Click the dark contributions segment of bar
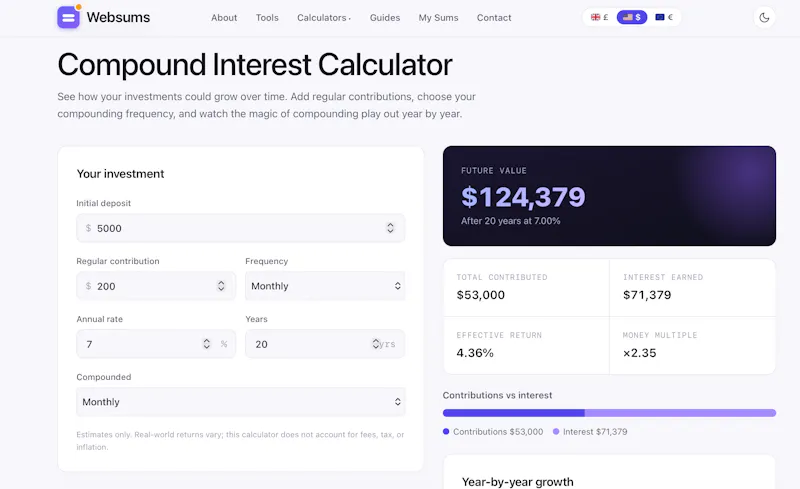The height and width of the screenshot is (489, 800). pyautogui.click(x=514, y=412)
